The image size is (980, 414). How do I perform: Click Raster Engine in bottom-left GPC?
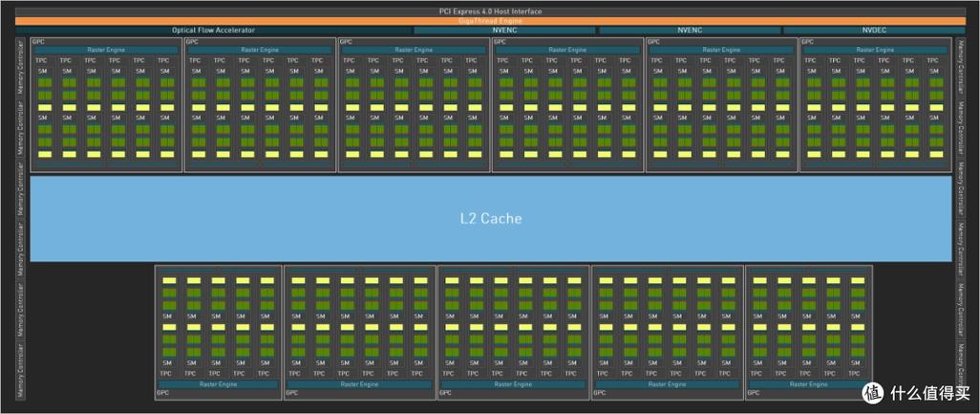218,383
